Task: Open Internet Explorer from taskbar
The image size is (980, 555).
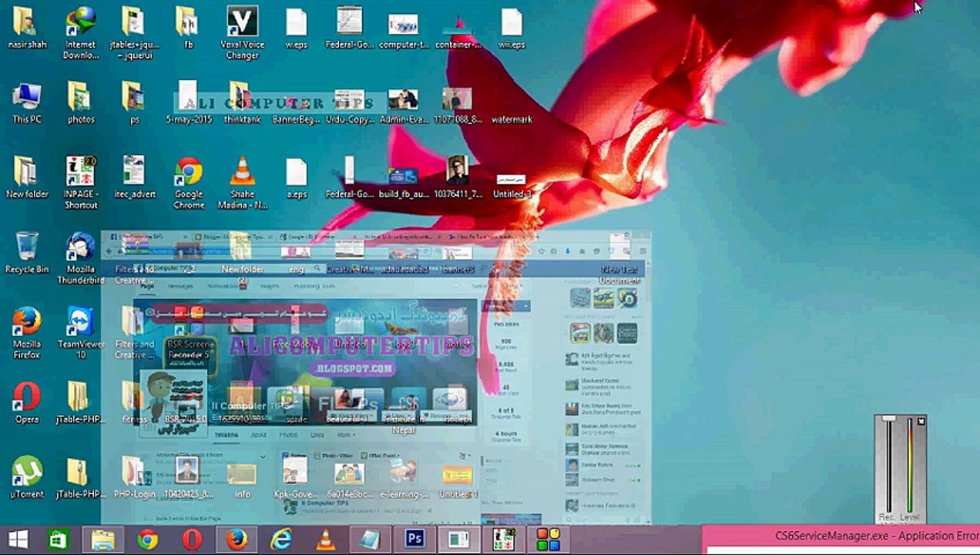Action: pyautogui.click(x=281, y=540)
